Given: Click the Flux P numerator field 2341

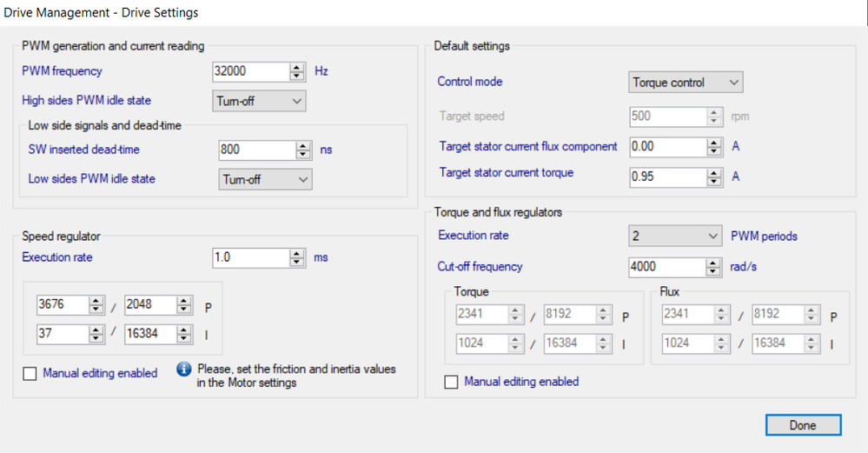Looking at the screenshot, I should (x=688, y=315).
